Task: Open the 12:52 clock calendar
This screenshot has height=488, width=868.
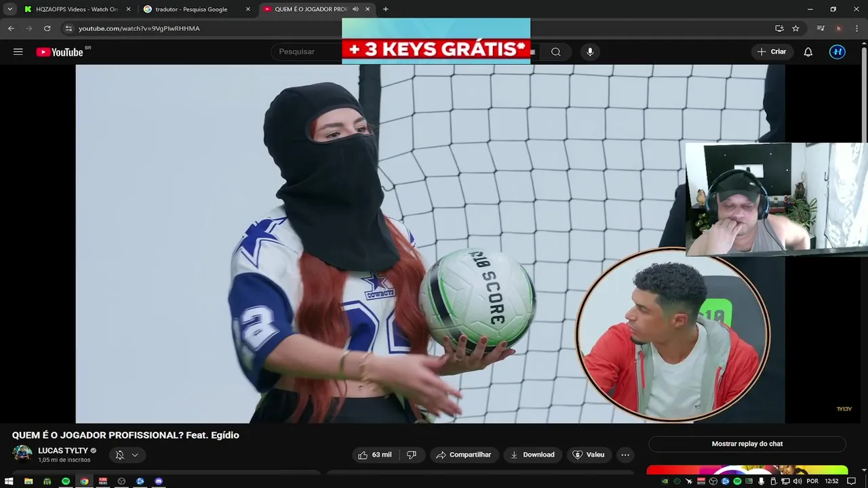Action: point(832,481)
